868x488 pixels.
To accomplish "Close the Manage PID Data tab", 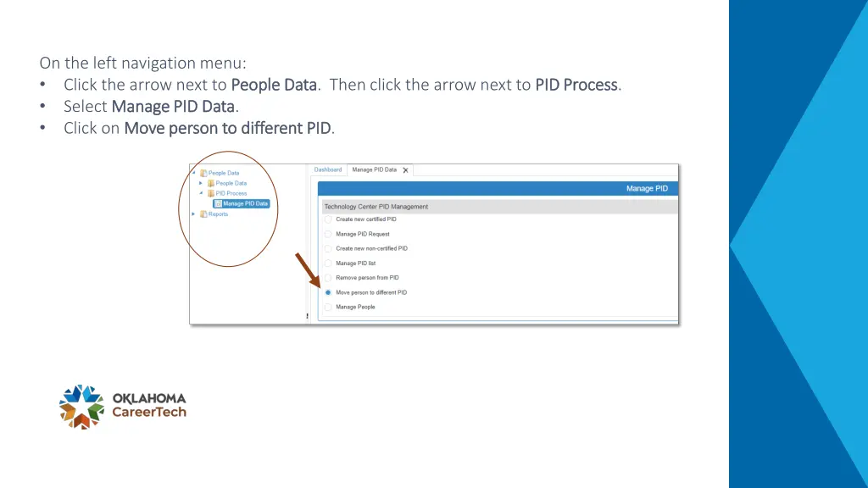I will click(x=406, y=170).
